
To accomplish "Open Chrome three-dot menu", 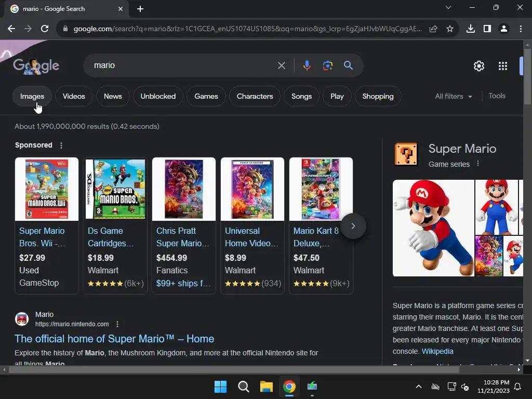I will click(521, 29).
